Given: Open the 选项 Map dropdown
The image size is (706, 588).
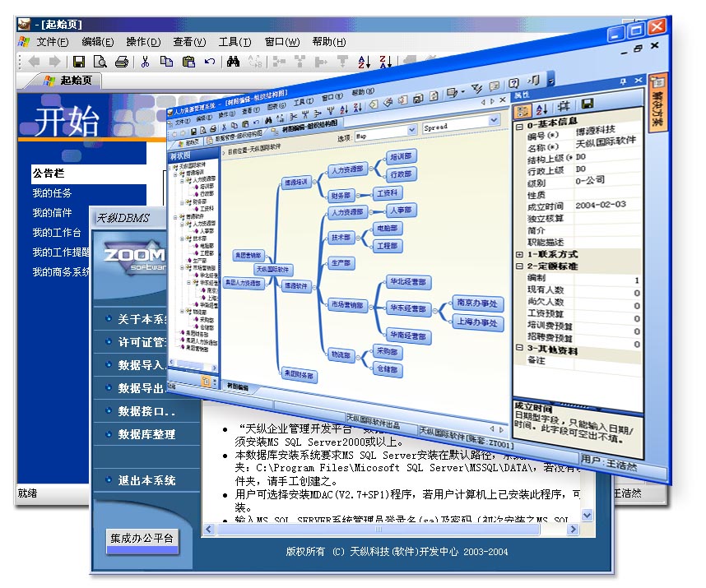Looking at the screenshot, I should click(x=411, y=131).
